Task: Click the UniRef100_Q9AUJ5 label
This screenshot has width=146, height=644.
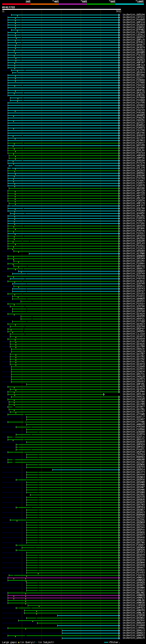Action: [134, 638]
